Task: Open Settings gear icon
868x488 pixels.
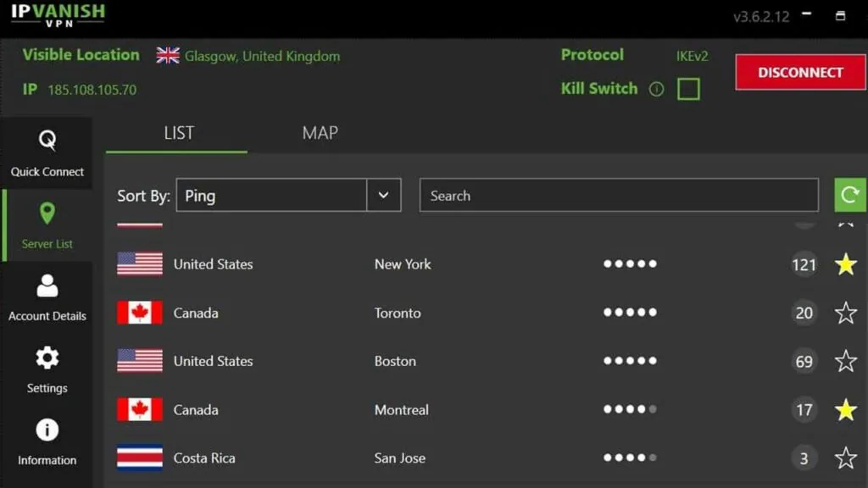Action: pyautogui.click(x=47, y=358)
